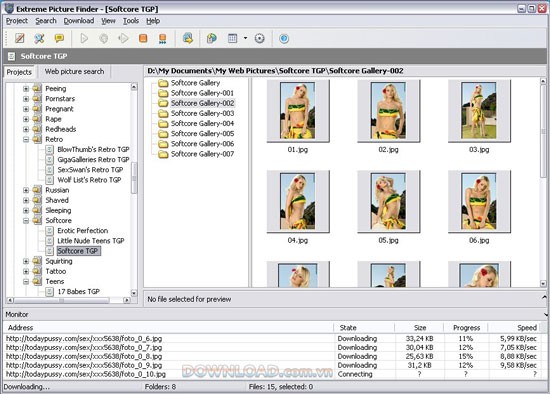Expand the Redheads tree node
This screenshot has width=550, height=394.
pos(26,129)
